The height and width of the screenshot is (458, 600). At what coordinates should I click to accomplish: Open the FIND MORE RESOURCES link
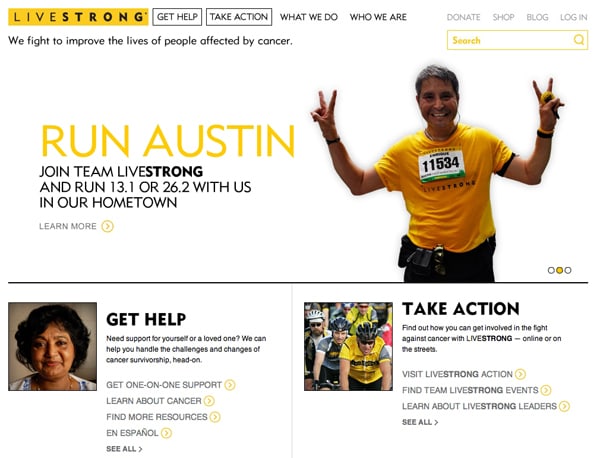click(x=157, y=417)
